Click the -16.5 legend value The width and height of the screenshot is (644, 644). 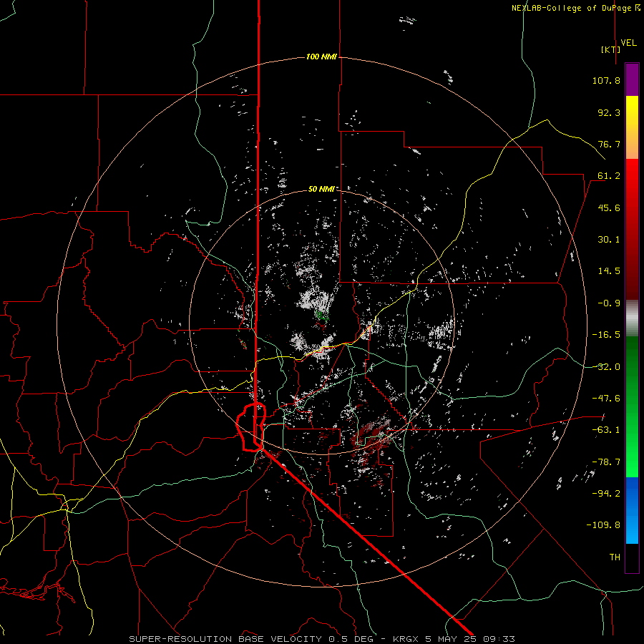click(x=606, y=335)
